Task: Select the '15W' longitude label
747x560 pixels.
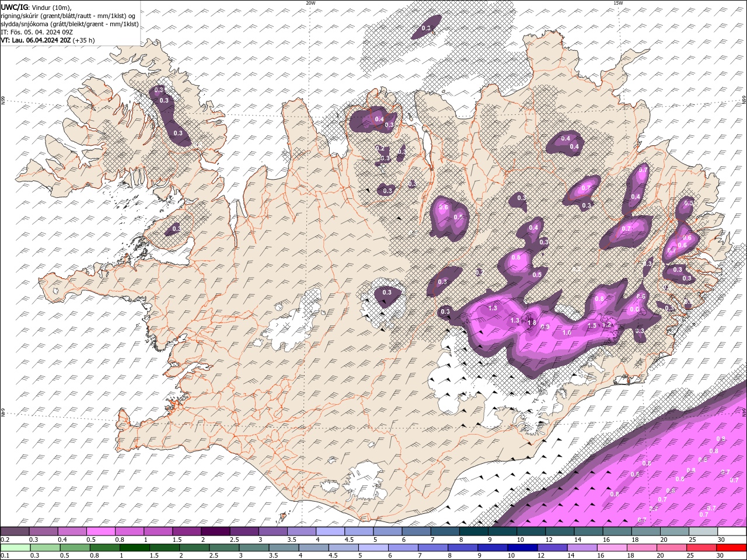Action: pyautogui.click(x=618, y=3)
